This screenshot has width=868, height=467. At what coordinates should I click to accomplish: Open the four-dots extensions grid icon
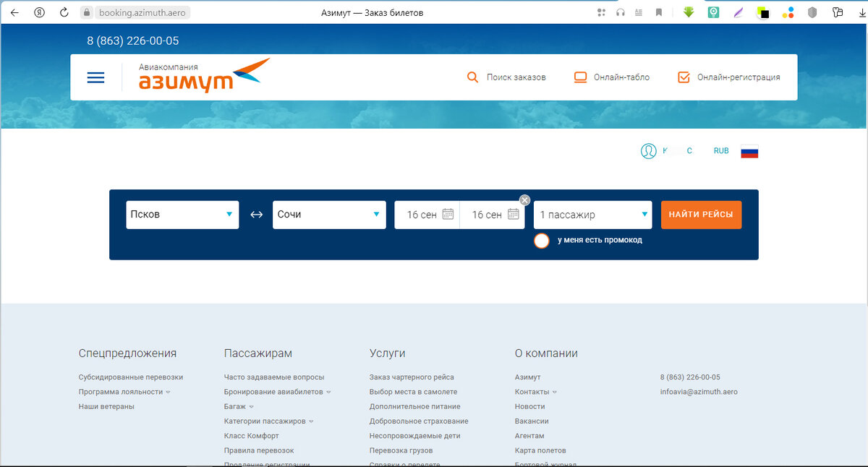[x=601, y=12]
